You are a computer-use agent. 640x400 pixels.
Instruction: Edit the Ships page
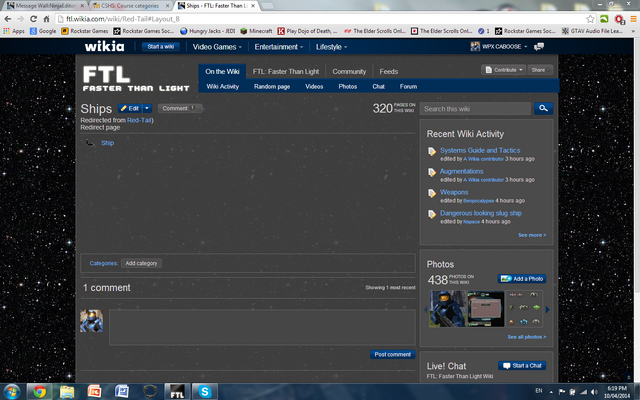(129, 108)
